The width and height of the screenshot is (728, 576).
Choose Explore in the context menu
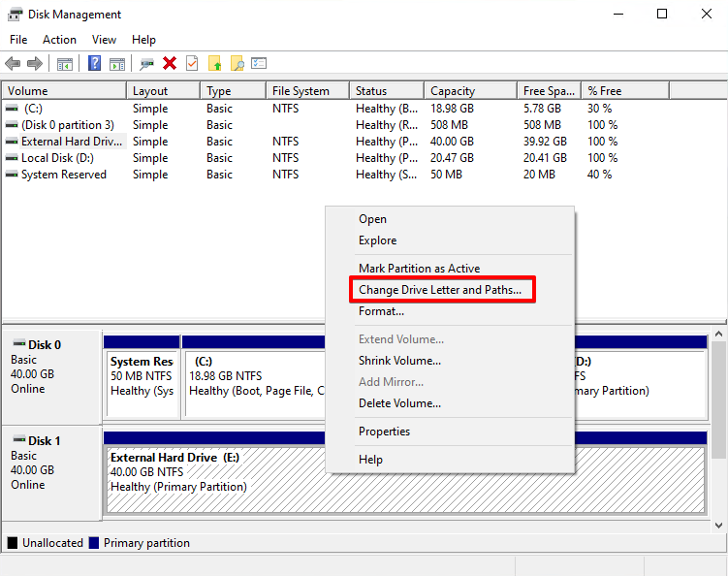(x=450, y=240)
